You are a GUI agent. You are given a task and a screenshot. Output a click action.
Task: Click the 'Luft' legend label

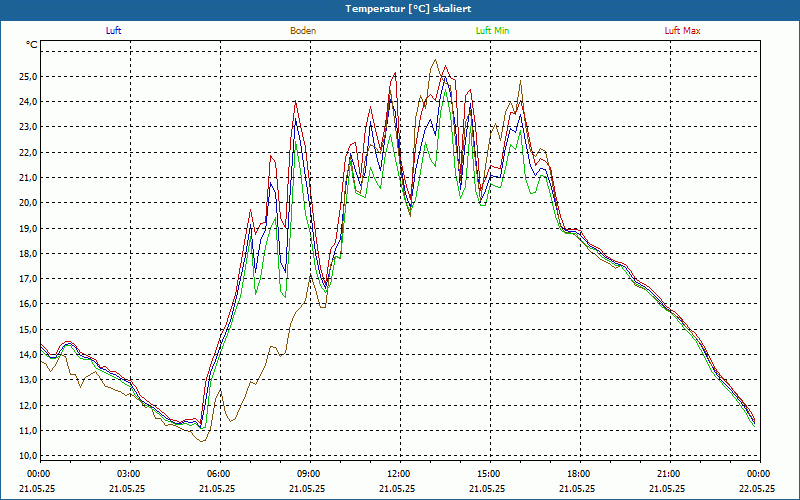[113, 31]
